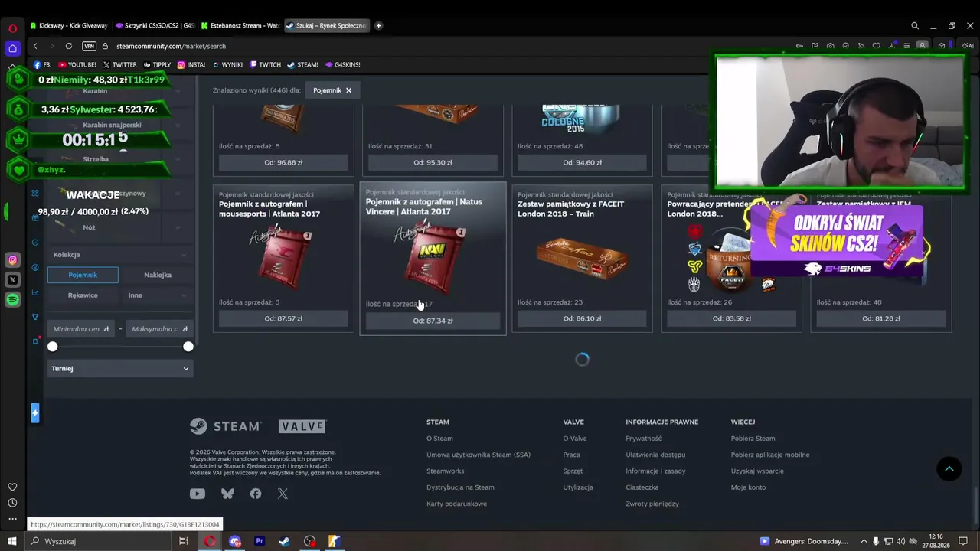The image size is (980, 551).
Task: Focus the Minimalna cena input field
Action: [80, 329]
